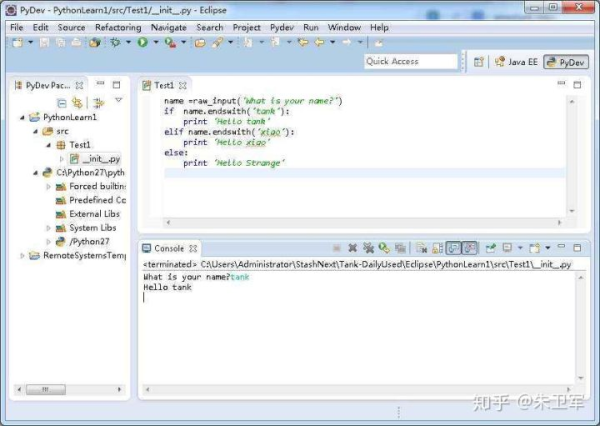This screenshot has height=426, width=600.
Task: Click the Save All toolbar icon
Action: coord(60,42)
